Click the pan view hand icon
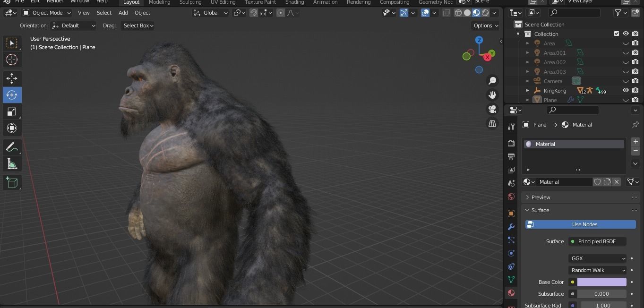 click(492, 95)
